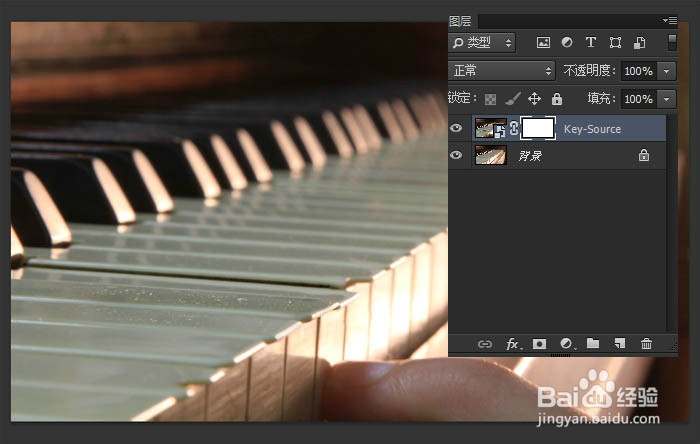Switch to the 图层 panel tab
Viewport: 700px width, 444px height.
(x=460, y=21)
